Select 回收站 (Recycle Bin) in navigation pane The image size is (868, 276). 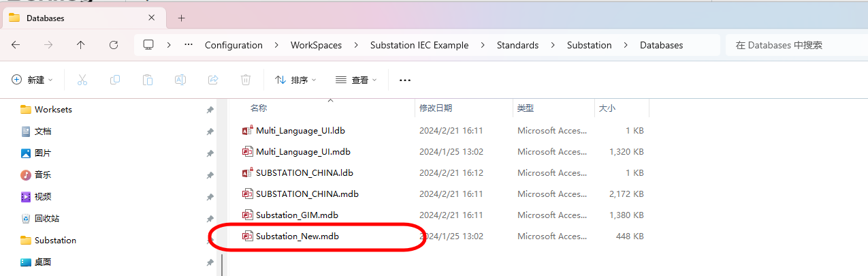48,219
